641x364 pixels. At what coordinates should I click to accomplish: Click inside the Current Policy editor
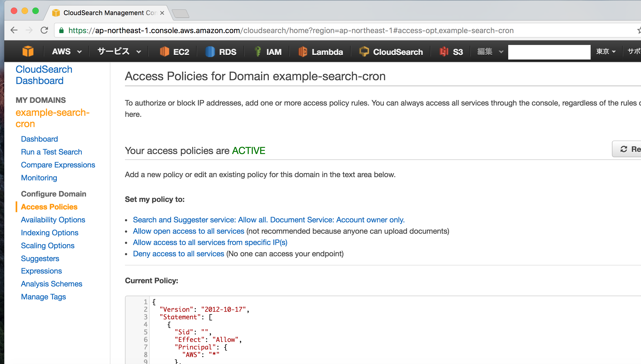coord(383,330)
